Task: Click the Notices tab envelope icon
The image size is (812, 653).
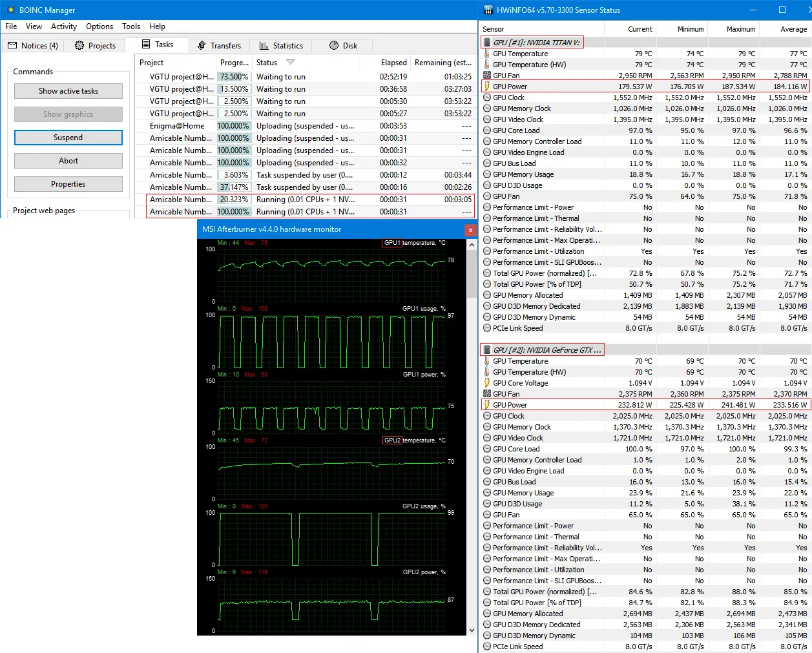Action: point(12,45)
